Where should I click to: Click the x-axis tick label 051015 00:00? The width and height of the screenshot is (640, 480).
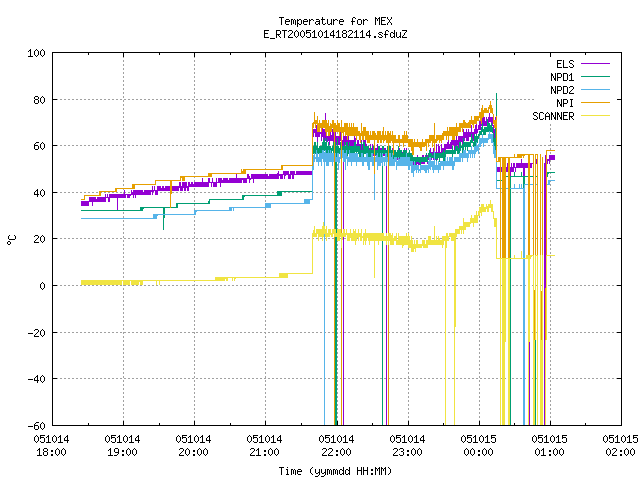point(478,446)
